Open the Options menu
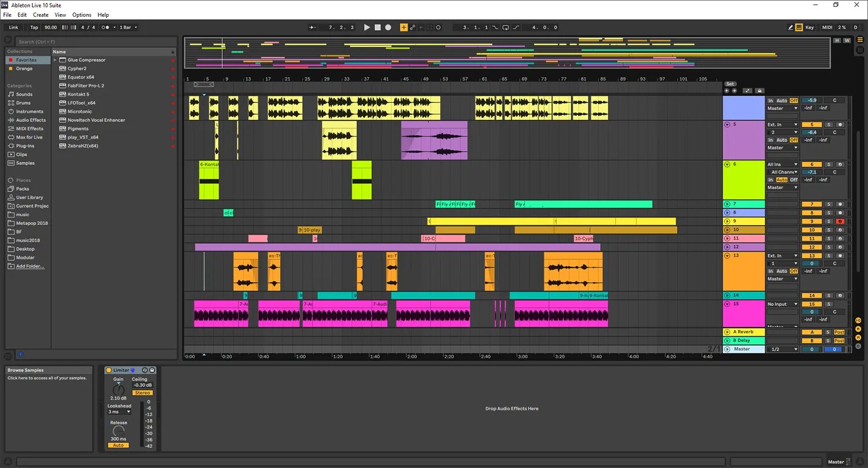The image size is (868, 468). point(82,15)
